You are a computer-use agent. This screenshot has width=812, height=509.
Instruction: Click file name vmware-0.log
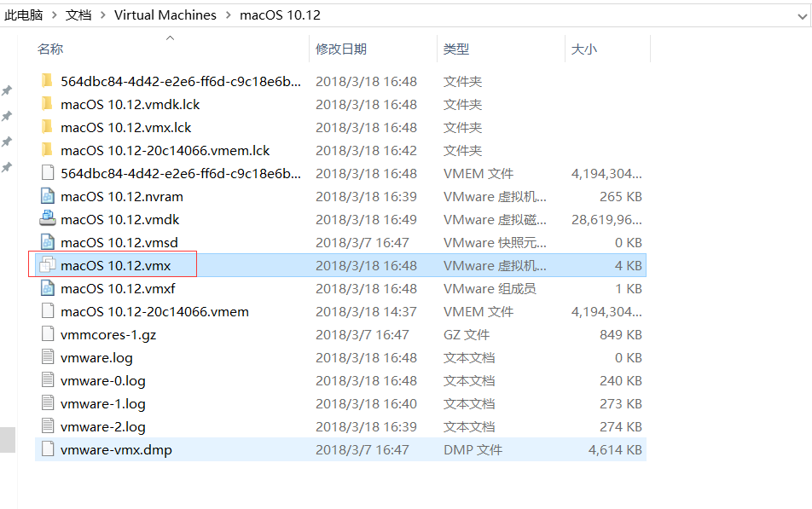(x=103, y=381)
